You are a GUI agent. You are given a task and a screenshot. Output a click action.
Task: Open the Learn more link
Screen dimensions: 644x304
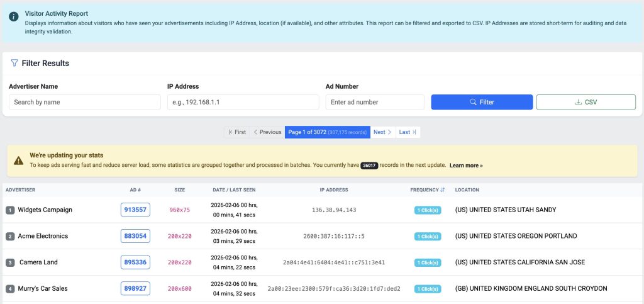(466, 166)
